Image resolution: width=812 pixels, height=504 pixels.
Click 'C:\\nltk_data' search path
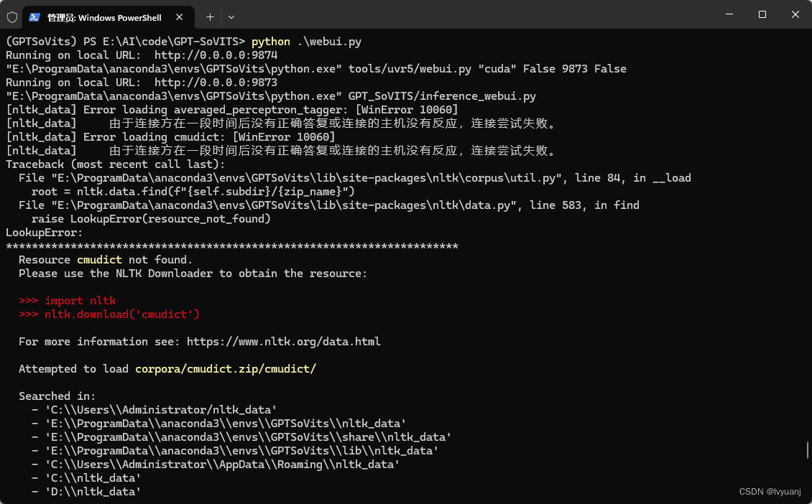coord(93,478)
